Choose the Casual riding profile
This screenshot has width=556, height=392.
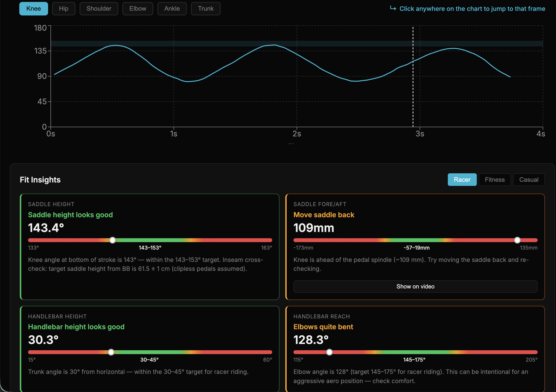tap(529, 180)
